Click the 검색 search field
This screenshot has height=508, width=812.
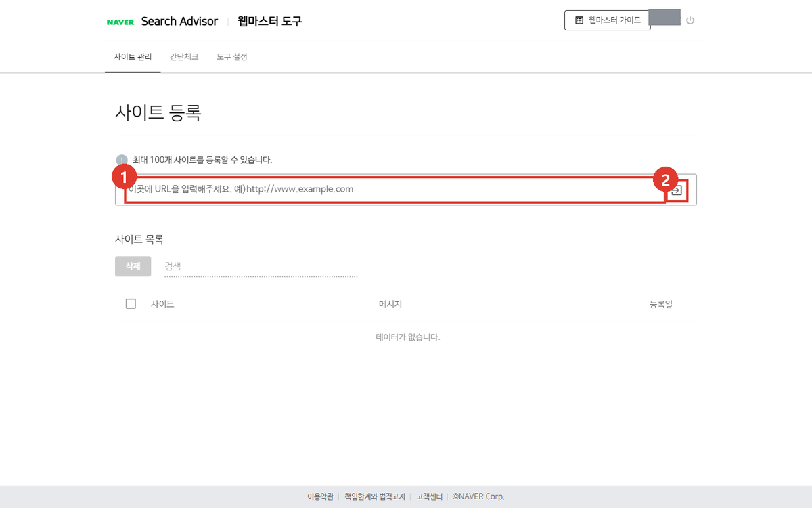pyautogui.click(x=261, y=266)
